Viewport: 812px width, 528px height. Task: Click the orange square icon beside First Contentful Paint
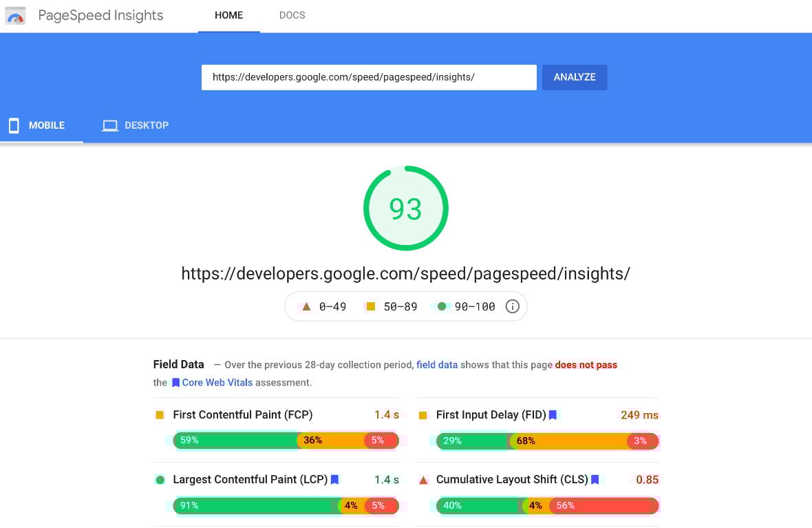pyautogui.click(x=160, y=414)
